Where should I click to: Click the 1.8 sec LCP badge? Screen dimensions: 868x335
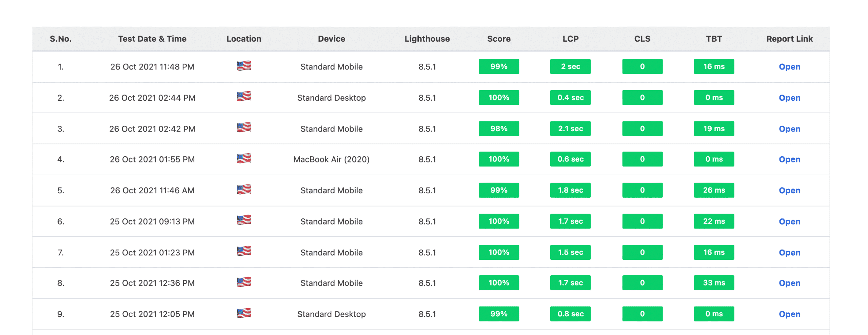(x=570, y=190)
